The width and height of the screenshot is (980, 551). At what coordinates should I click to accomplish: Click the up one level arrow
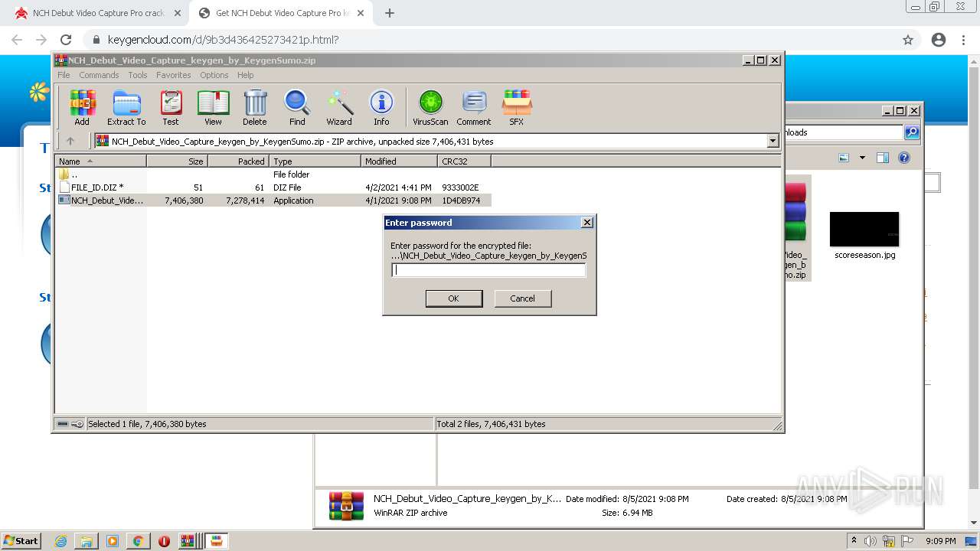70,141
